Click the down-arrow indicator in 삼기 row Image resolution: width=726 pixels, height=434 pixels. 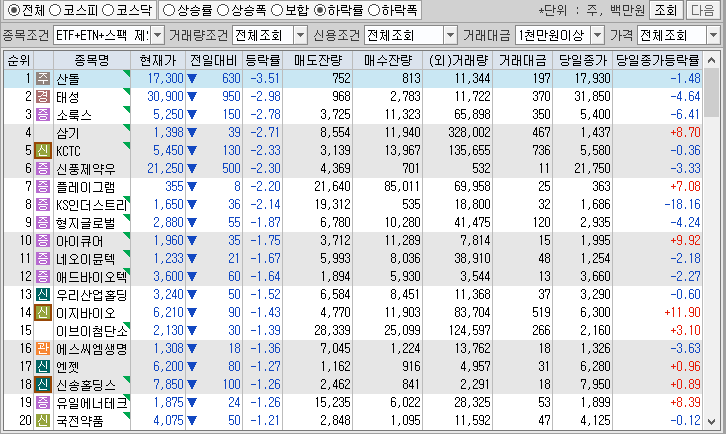[x=192, y=133]
